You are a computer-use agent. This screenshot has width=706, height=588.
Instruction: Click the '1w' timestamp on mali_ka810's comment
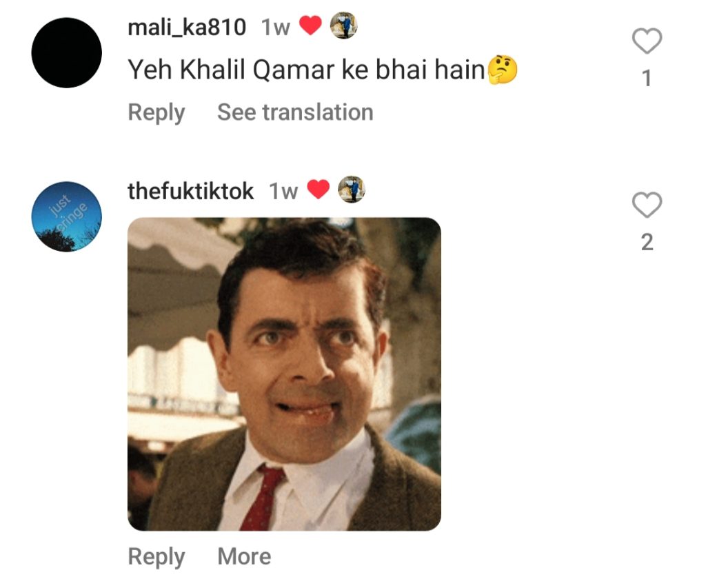pos(275,28)
